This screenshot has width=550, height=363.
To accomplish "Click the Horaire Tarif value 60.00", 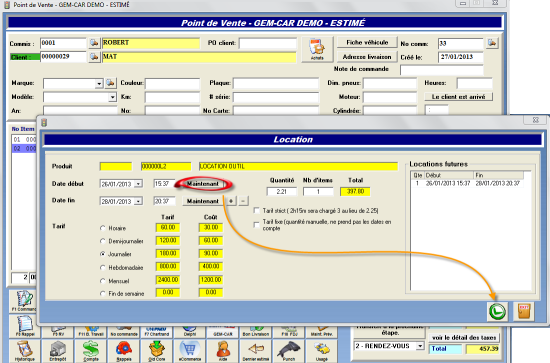I will pyautogui.click(x=168, y=228).
